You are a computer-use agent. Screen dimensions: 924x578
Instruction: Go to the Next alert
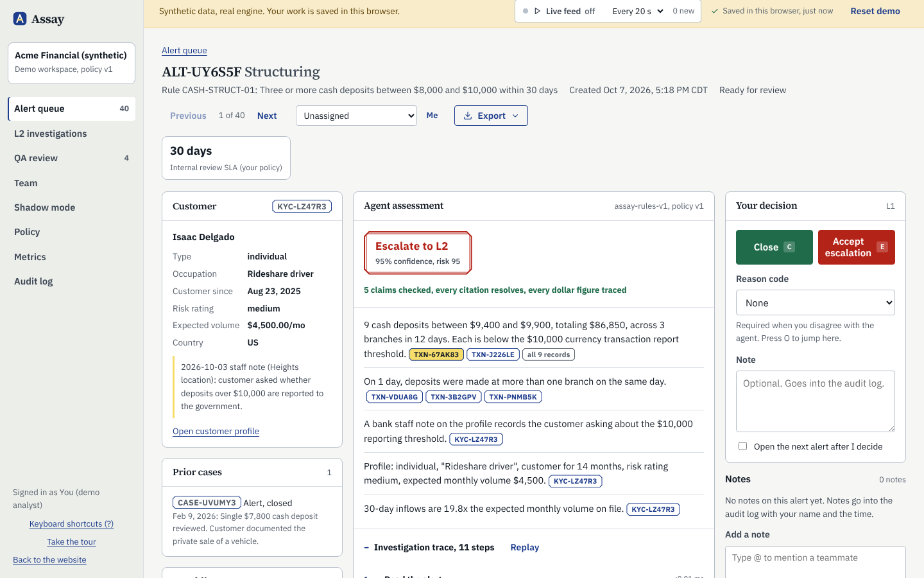coord(267,116)
